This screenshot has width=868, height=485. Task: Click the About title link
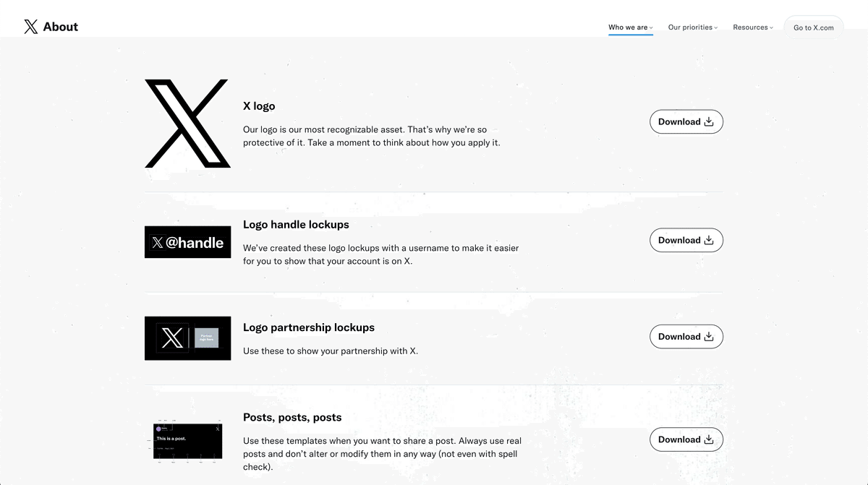click(x=61, y=27)
